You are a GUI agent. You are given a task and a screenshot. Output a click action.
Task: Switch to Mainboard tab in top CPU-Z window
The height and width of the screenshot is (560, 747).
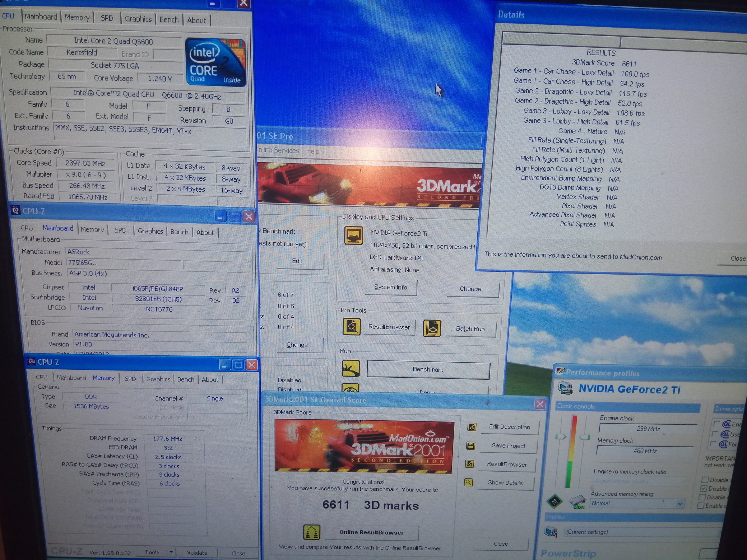(41, 17)
